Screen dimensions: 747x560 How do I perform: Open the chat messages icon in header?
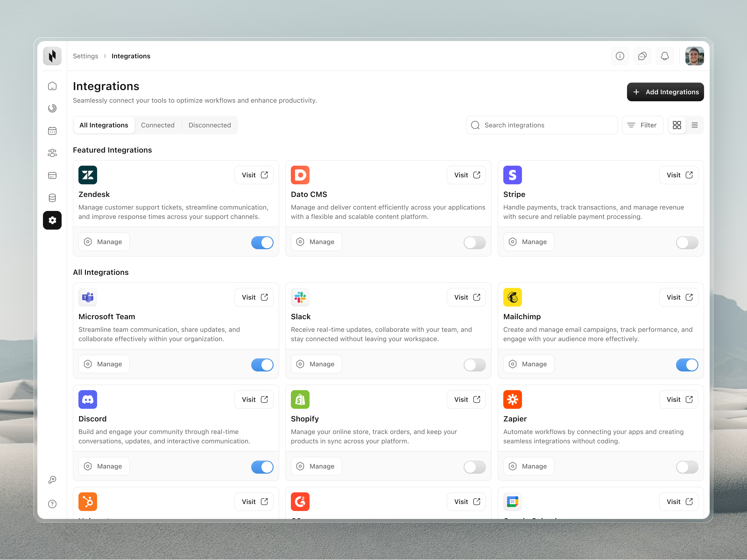click(x=642, y=56)
